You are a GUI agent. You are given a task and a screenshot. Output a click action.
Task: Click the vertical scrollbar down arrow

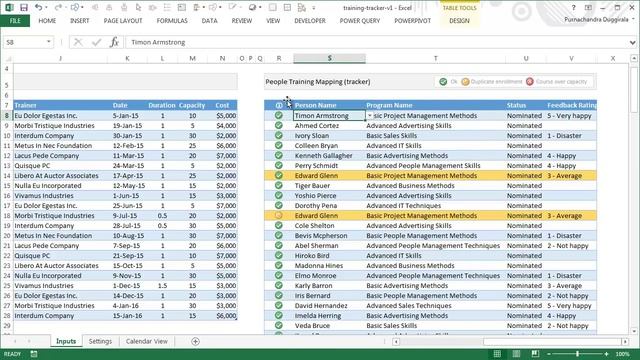tap(634, 331)
